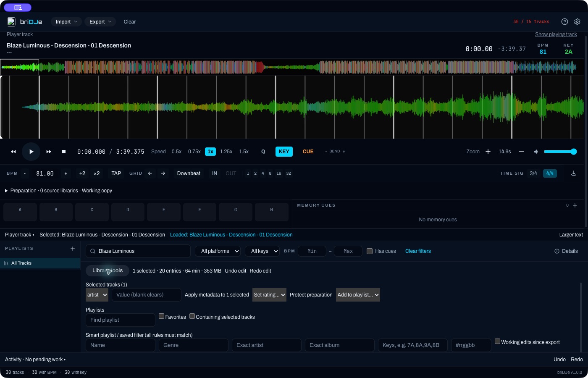Adjust the volume slider

tap(560, 152)
